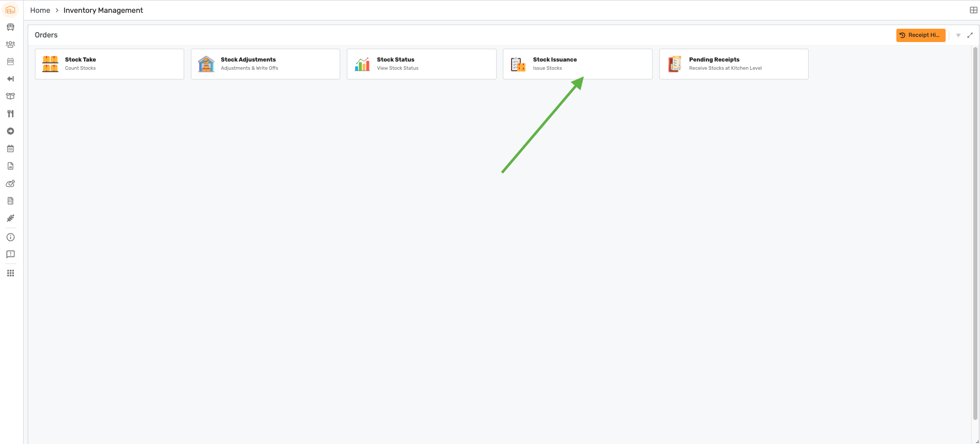Image resolution: width=980 pixels, height=444 pixels.
Task: Open Receipt History button
Action: 920,35
